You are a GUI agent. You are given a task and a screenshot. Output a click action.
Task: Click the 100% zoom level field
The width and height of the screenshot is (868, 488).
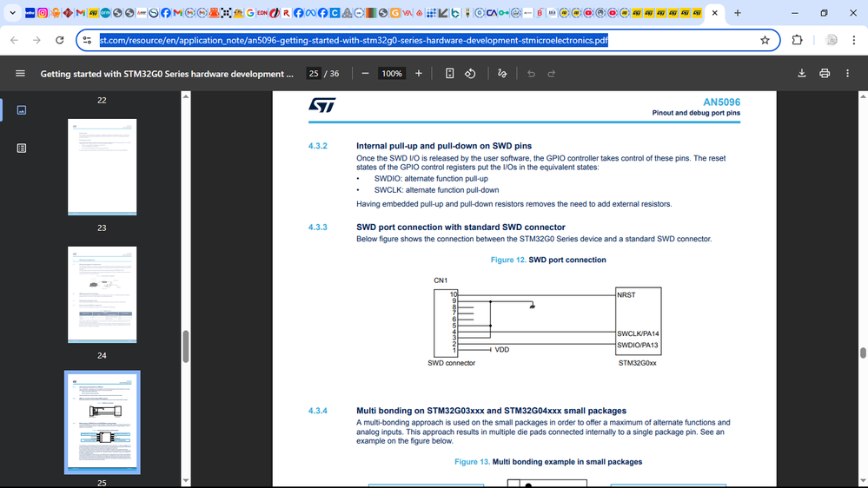pos(391,74)
